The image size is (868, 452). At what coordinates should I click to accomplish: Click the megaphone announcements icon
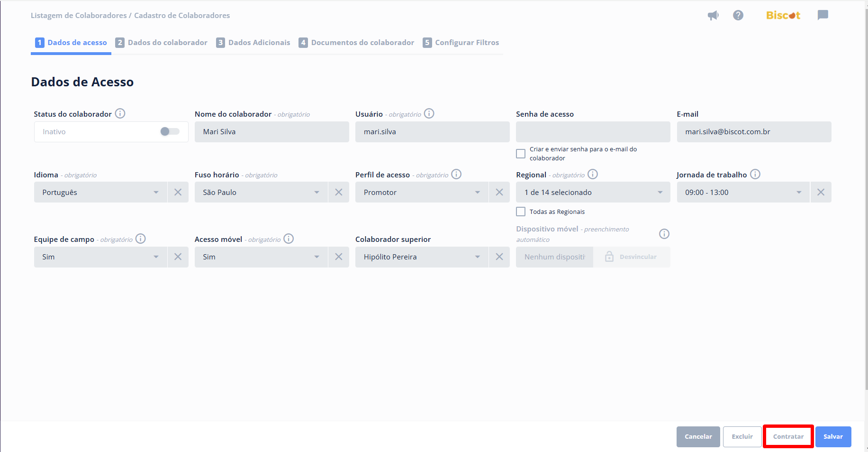pyautogui.click(x=713, y=16)
